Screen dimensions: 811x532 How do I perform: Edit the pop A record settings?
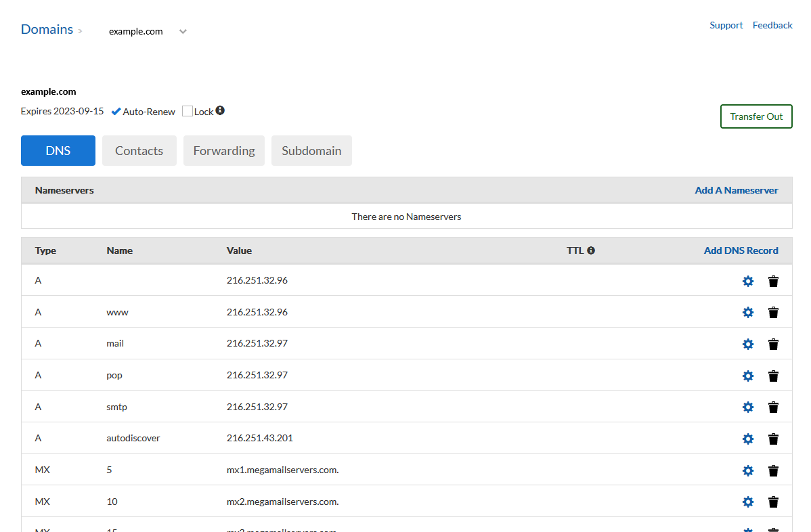[x=747, y=376]
